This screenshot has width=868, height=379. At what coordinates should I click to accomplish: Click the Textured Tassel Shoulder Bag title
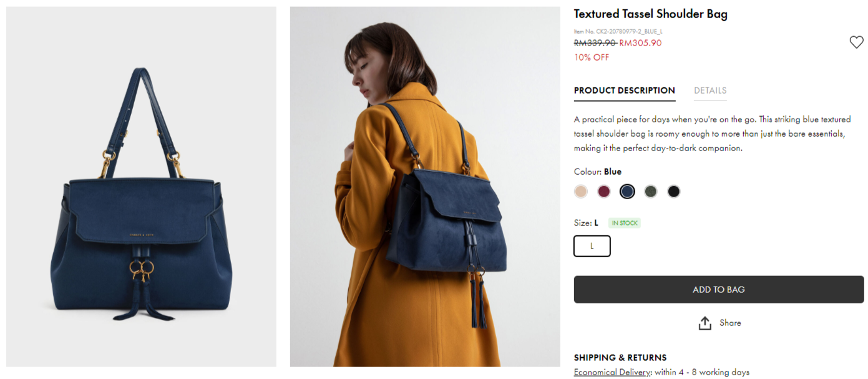(650, 14)
